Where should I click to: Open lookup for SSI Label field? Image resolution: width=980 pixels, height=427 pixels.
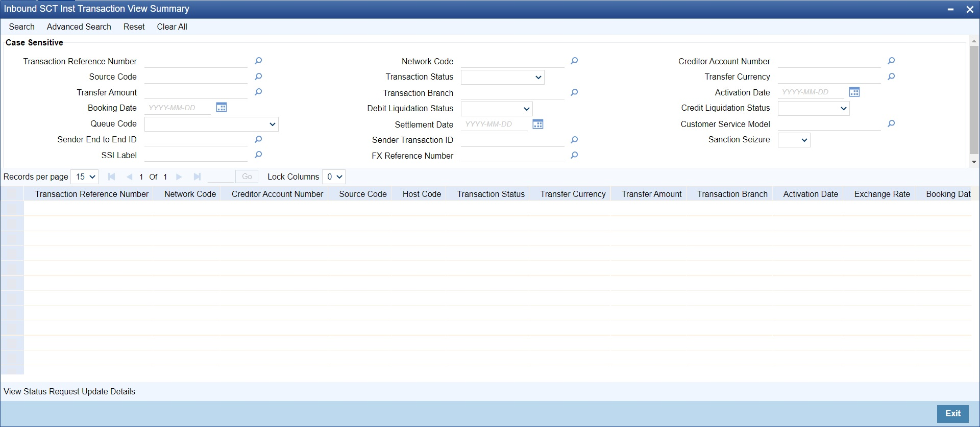point(258,155)
